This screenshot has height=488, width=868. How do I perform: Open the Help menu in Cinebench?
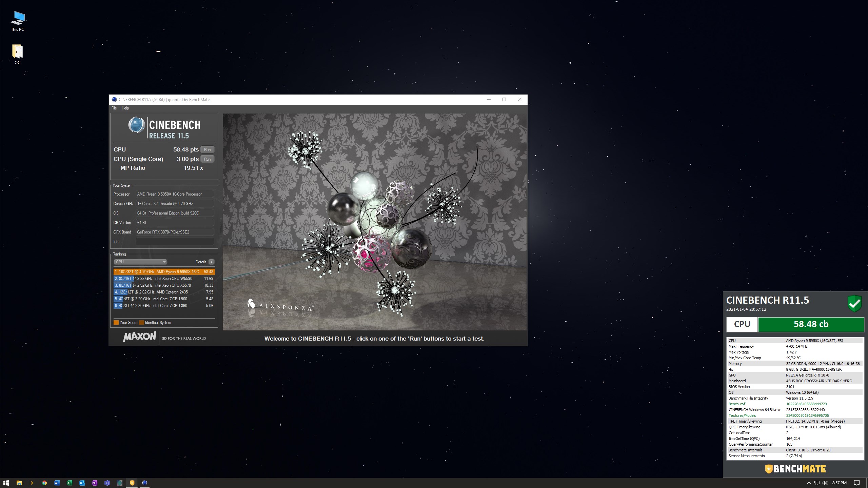click(x=125, y=108)
